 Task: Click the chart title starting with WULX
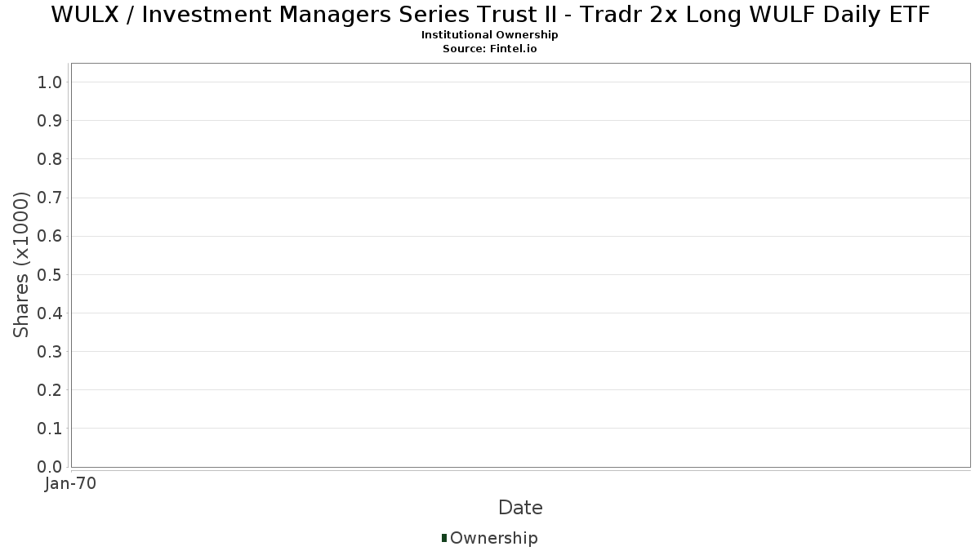click(x=490, y=14)
